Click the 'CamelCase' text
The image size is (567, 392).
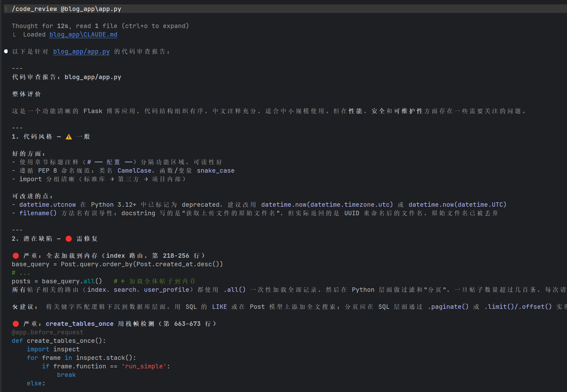[135, 171]
